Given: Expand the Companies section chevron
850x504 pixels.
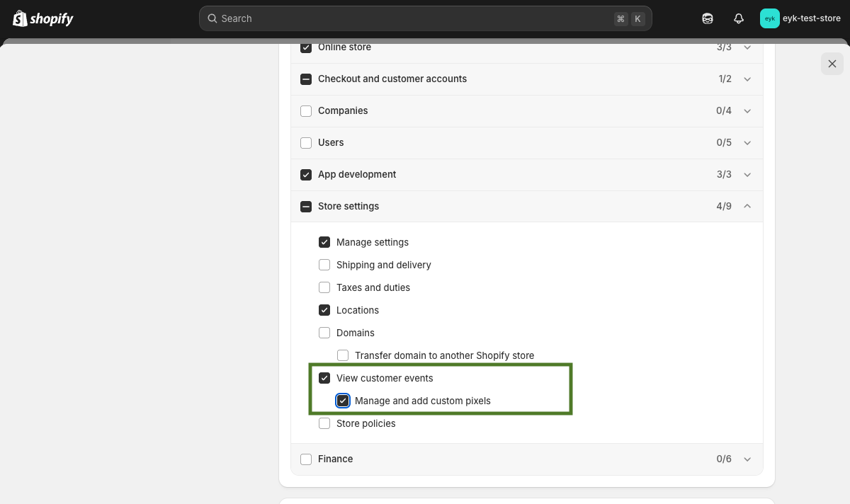Looking at the screenshot, I should (x=747, y=111).
